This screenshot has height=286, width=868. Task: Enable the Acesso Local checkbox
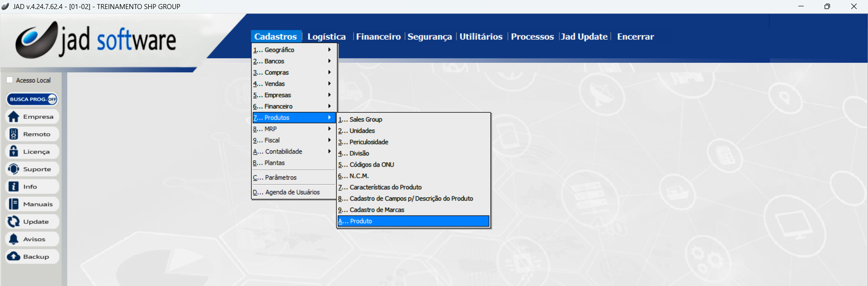click(x=9, y=80)
